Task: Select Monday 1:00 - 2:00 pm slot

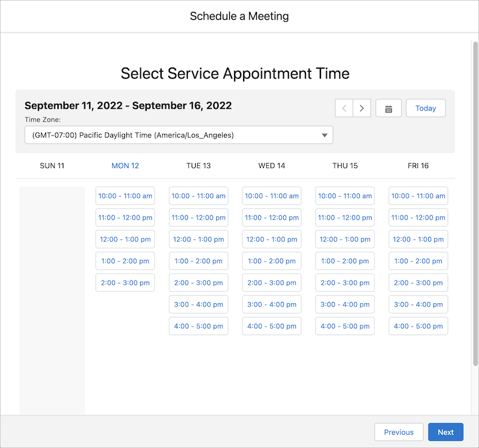Action: point(125,261)
